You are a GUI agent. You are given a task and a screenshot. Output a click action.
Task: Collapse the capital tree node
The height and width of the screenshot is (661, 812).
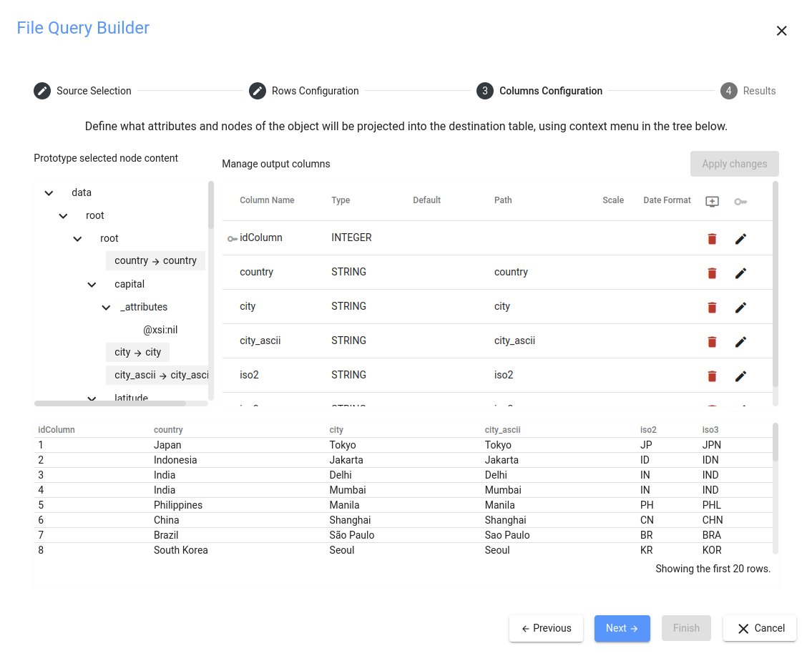tap(92, 284)
